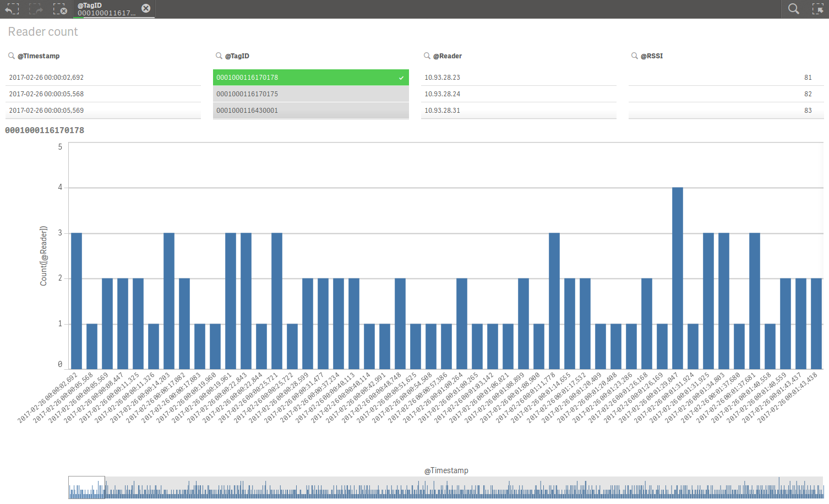This screenshot has width=829, height=504.
Task: Select RSSI value 82
Action: 726,94
